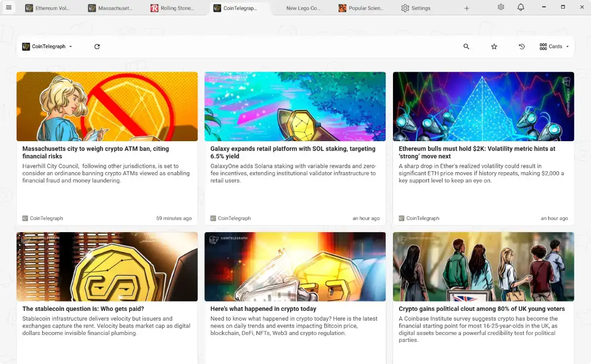This screenshot has width=591, height=364.
Task: Click the UK young voters article image
Action: point(483,267)
